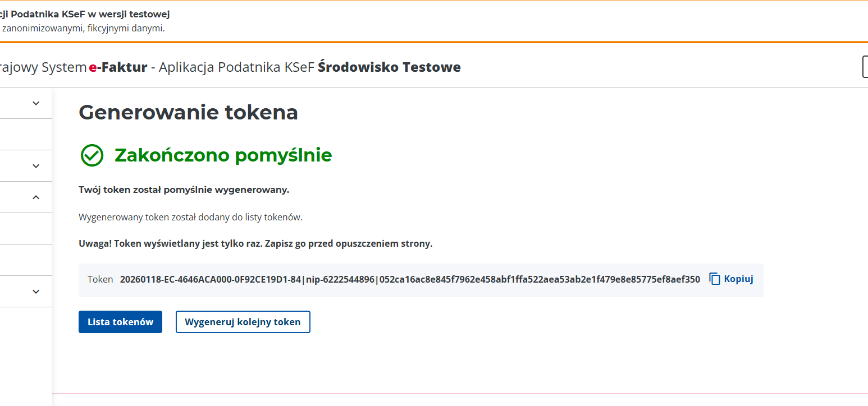Click the partially visible button at header's right edge

click(865, 67)
